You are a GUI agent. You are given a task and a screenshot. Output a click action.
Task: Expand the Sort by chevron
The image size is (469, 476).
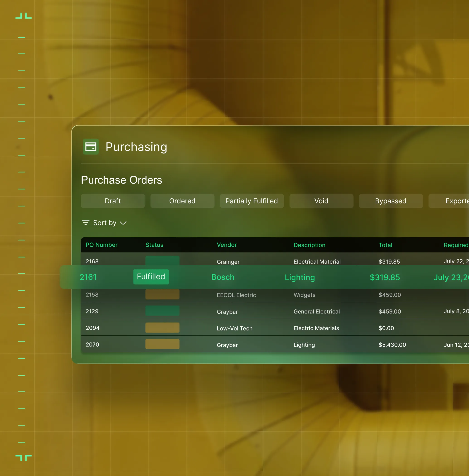[x=123, y=223]
